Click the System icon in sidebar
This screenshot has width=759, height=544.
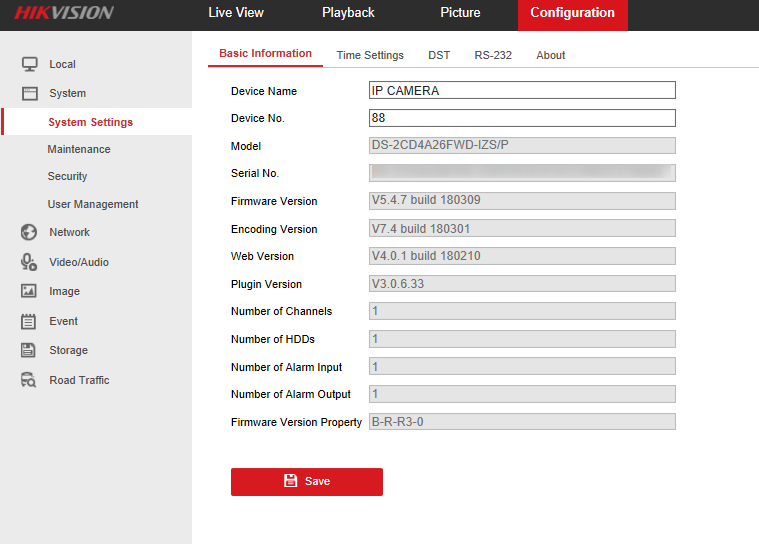(29, 93)
